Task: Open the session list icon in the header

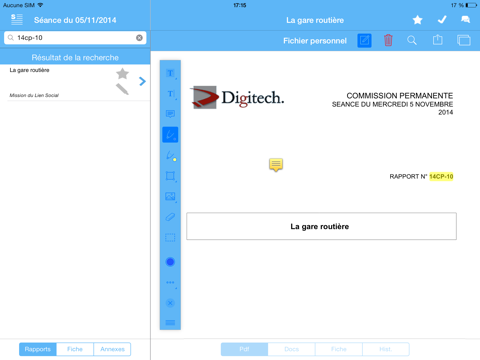Action: pyautogui.click(x=17, y=20)
